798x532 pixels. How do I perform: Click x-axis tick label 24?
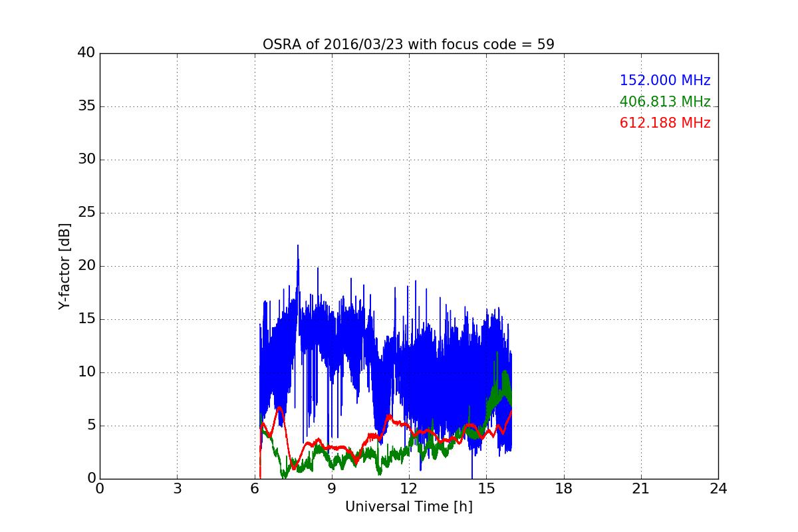[718, 489]
